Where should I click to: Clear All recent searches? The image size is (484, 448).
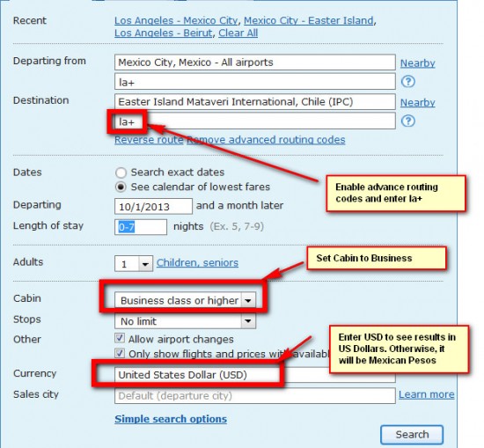click(238, 33)
